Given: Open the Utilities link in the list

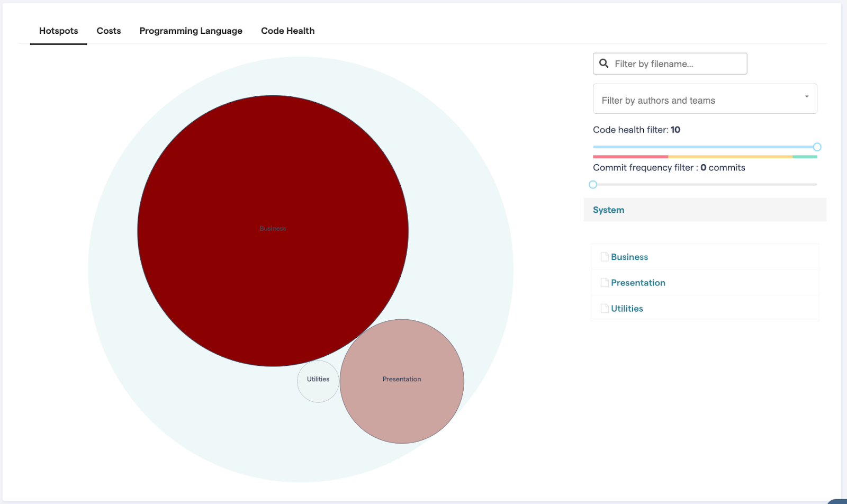Looking at the screenshot, I should [x=627, y=309].
